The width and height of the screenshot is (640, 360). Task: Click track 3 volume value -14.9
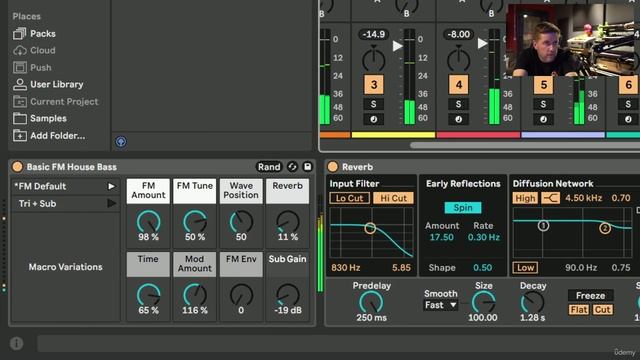pos(373,34)
